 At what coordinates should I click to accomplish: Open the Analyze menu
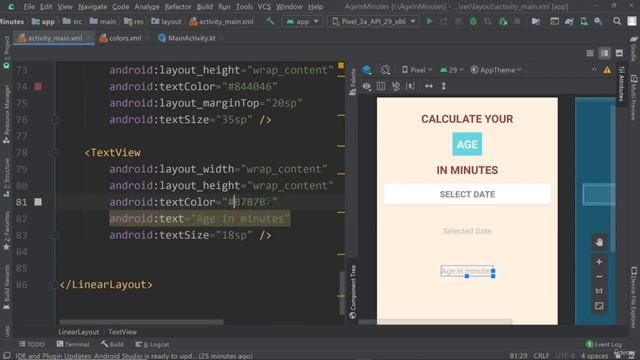tap(147, 7)
